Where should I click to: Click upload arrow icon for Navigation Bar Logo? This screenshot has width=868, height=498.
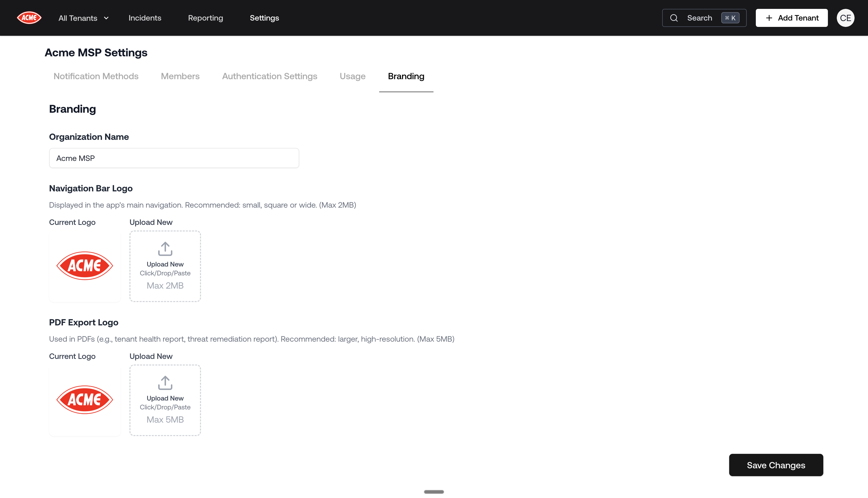click(165, 249)
